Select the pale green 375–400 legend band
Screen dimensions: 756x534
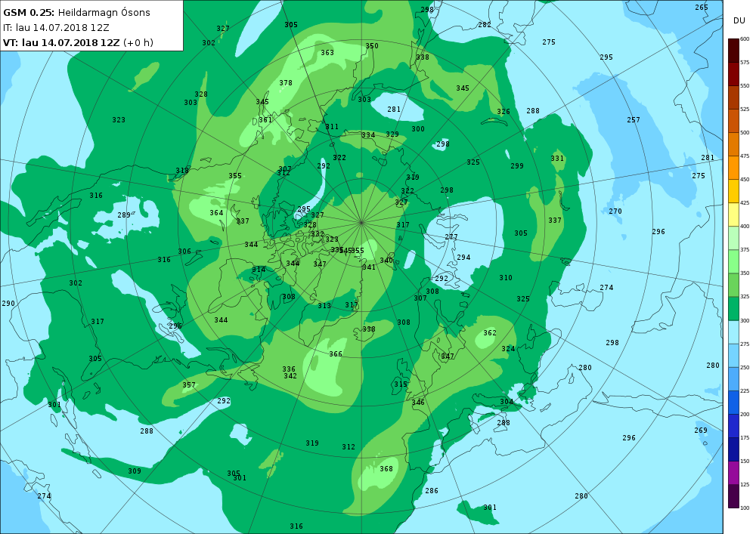point(733,238)
